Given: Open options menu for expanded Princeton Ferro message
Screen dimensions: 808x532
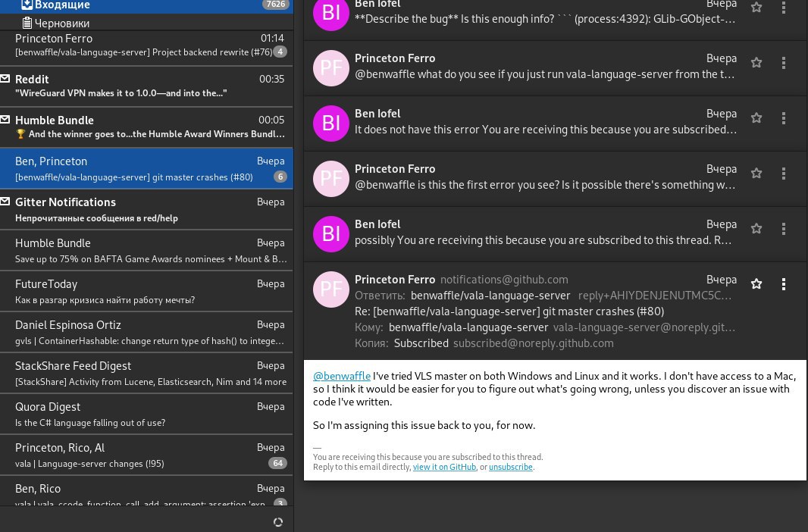Looking at the screenshot, I should pyautogui.click(x=783, y=283).
